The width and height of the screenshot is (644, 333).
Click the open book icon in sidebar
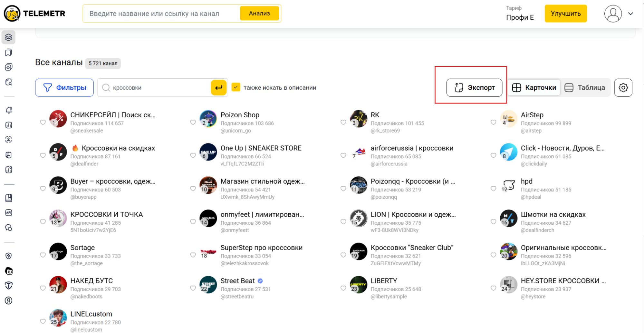coord(9,198)
